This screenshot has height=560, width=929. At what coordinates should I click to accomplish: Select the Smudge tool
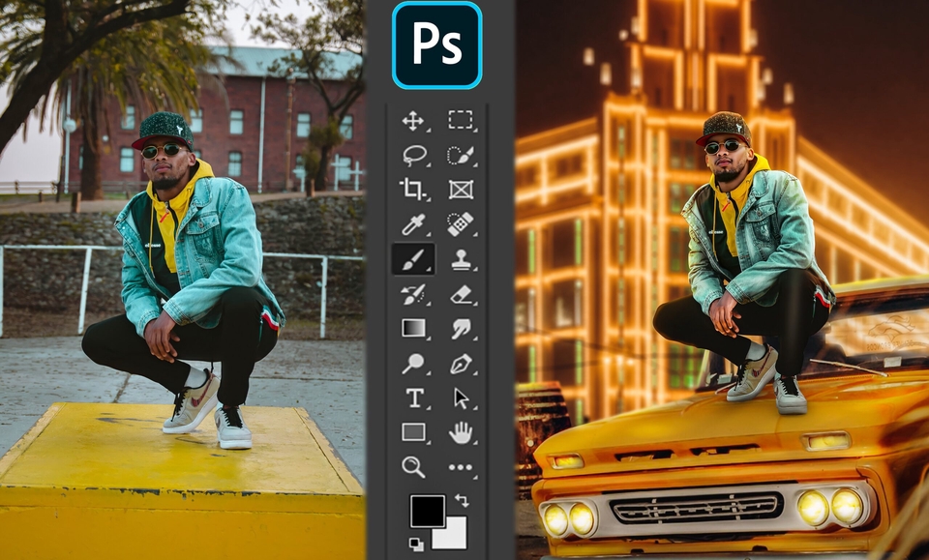point(461,329)
